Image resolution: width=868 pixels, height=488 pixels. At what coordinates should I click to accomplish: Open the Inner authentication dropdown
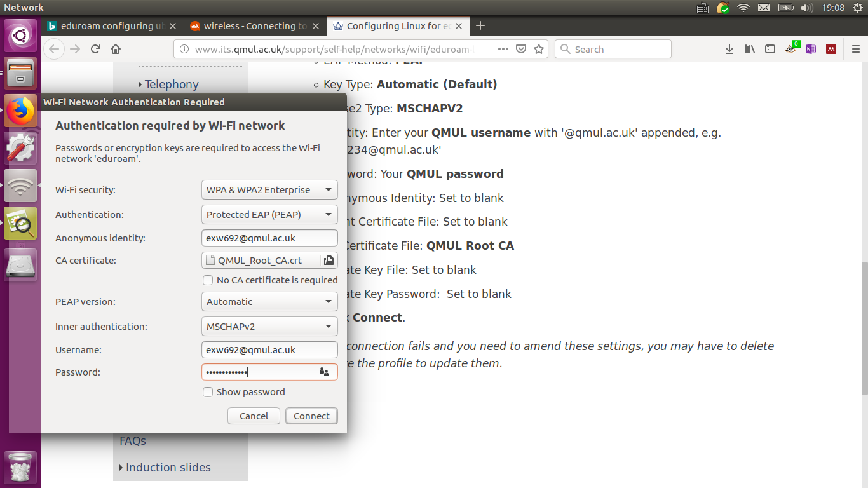tap(269, 326)
